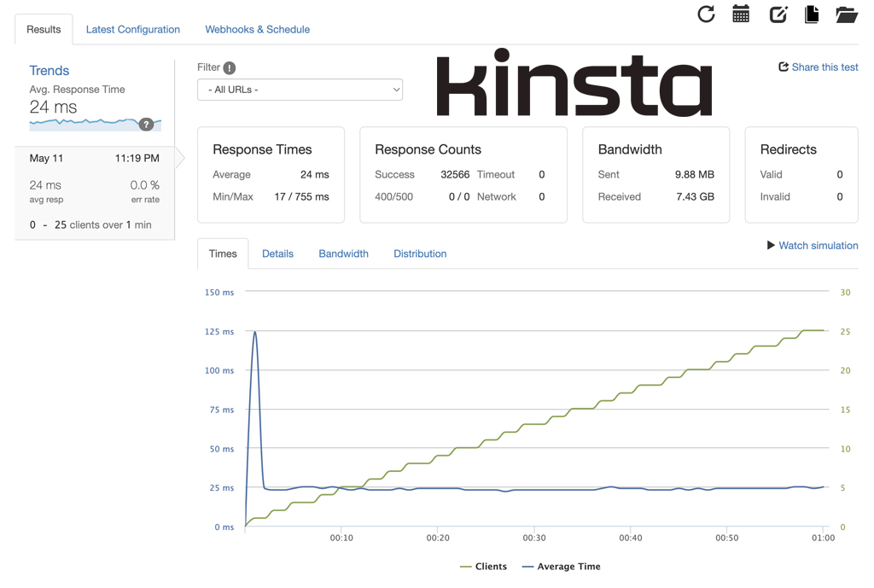This screenshot has height=588, width=874.
Task: Open the Trends link
Action: tap(49, 71)
